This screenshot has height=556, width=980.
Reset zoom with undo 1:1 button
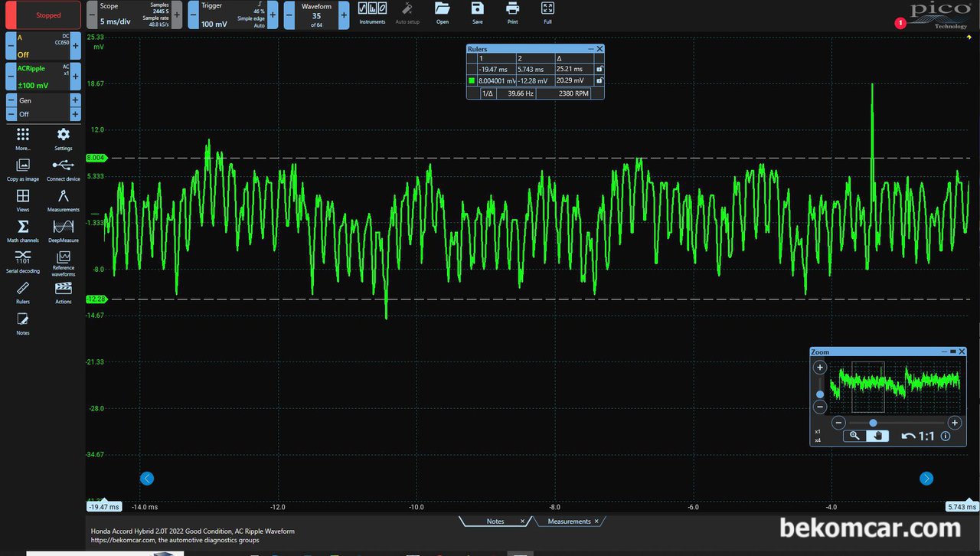pos(918,436)
